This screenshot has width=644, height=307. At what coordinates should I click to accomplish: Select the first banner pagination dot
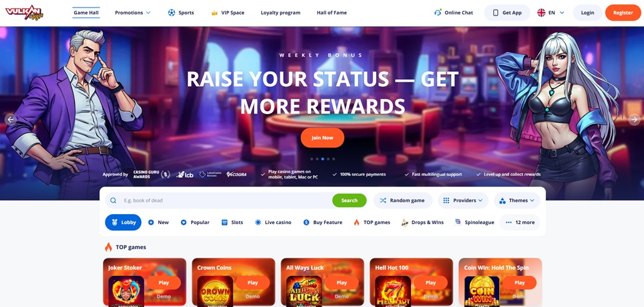(x=312, y=158)
